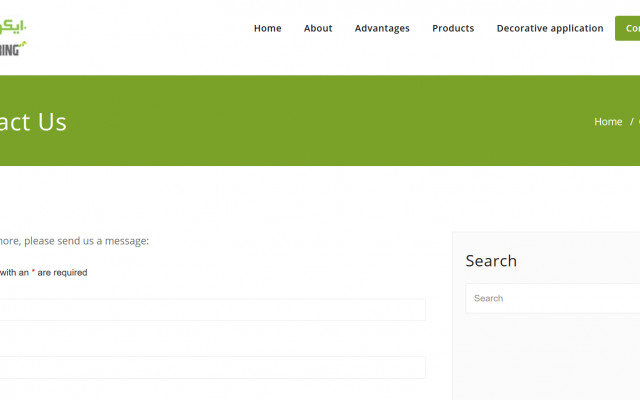Click the Contact Us page title
The height and width of the screenshot is (400, 640).
point(33,122)
